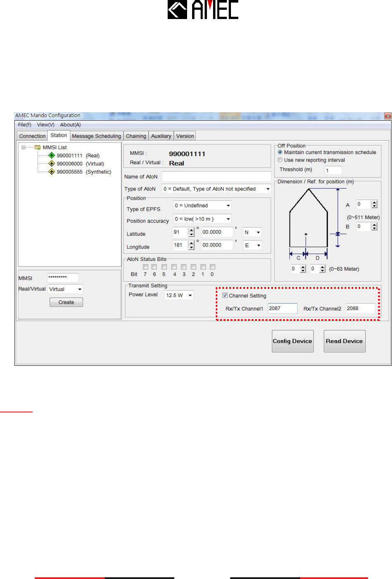The height and width of the screenshot is (579, 392).
Task: Click the dimension B stepper arrows
Action: pos(374,226)
